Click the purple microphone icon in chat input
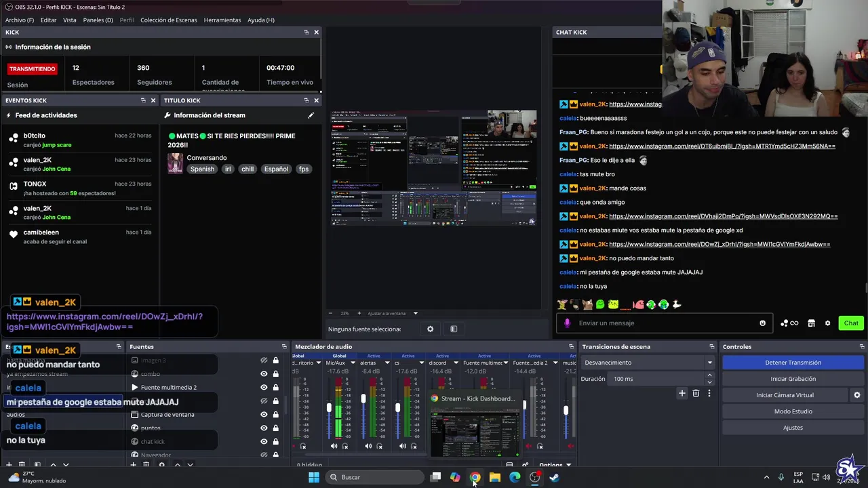 click(568, 323)
